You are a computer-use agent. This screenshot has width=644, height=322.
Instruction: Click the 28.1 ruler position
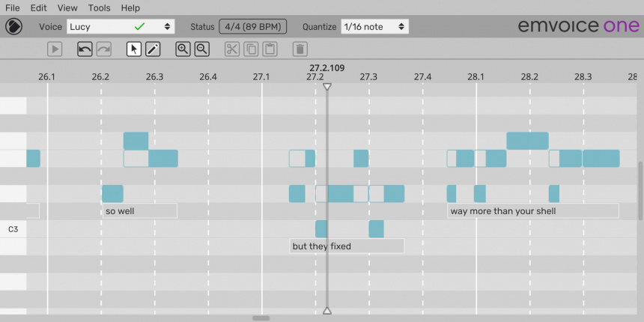pyautogui.click(x=476, y=77)
